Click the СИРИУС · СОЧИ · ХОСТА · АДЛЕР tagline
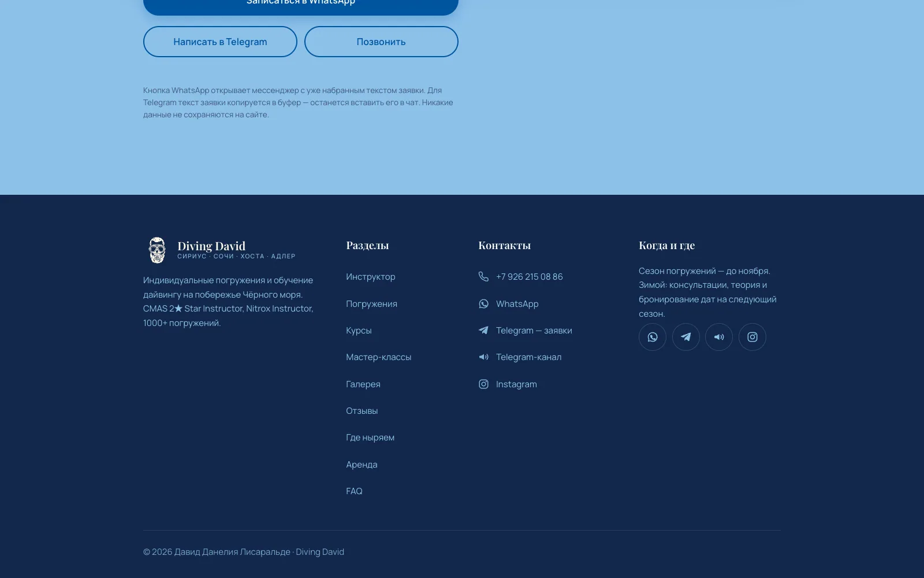The height and width of the screenshot is (578, 924). 236,256
